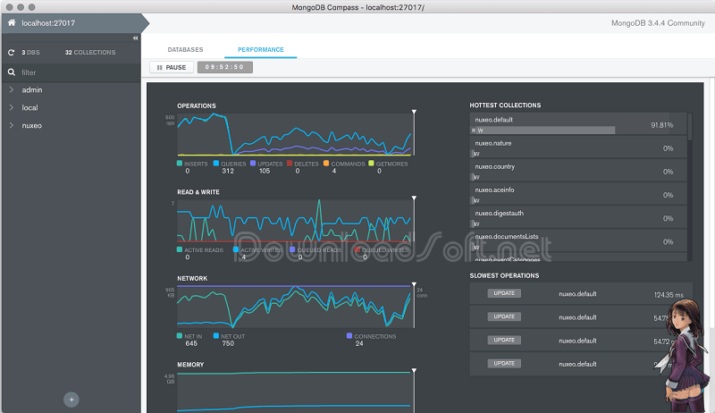Expand the admin database
The image size is (715, 413).
[11, 90]
